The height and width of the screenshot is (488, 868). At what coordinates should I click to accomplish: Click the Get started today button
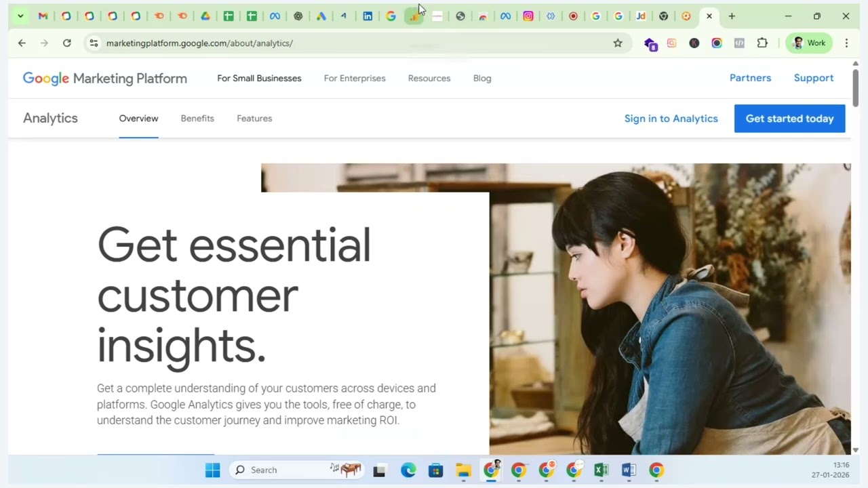(789, 119)
